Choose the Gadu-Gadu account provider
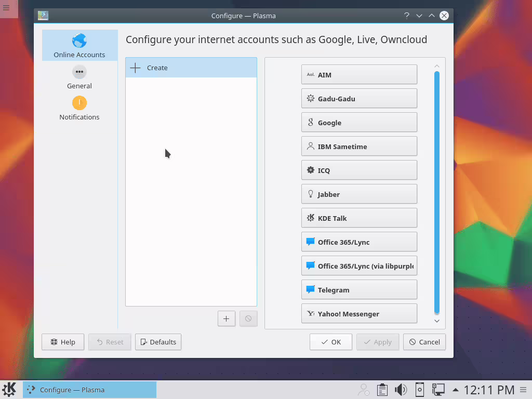This screenshot has width=532, height=399. pos(359,98)
